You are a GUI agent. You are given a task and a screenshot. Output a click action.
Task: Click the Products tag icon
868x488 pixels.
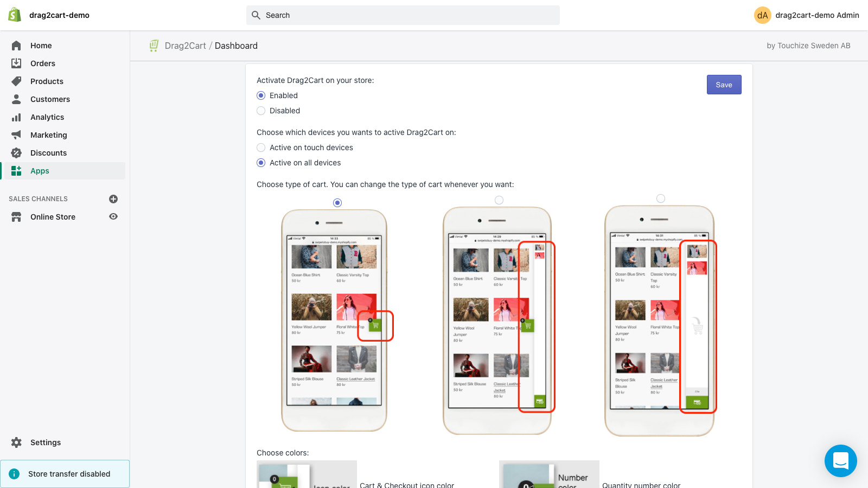coord(16,81)
